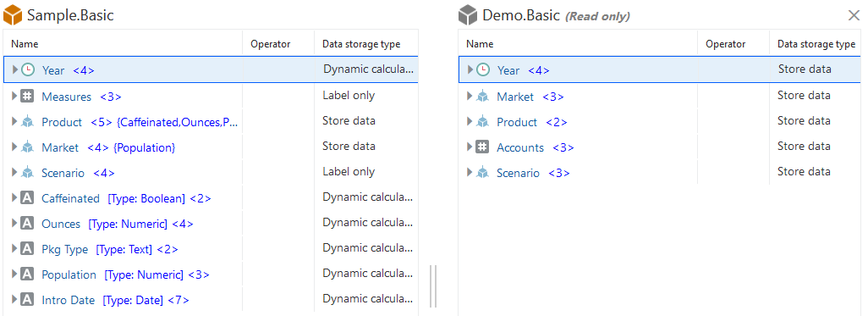
Task: Click the attribute icon beside Caffeinated
Action: (27, 198)
